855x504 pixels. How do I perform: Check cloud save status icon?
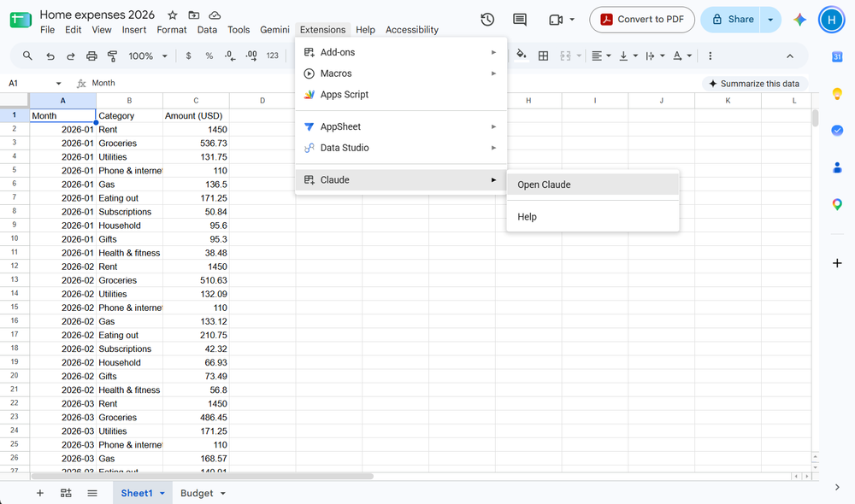215,15
